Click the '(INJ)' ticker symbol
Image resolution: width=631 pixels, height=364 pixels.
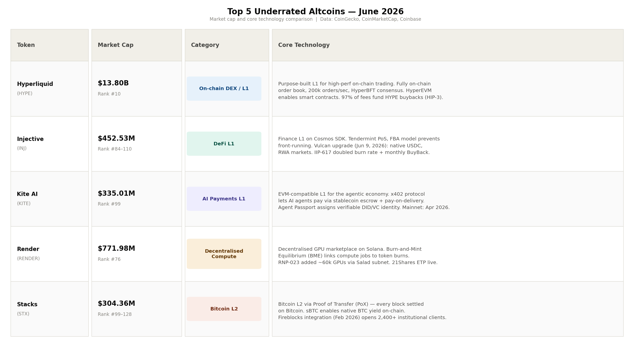pyautogui.click(x=21, y=149)
